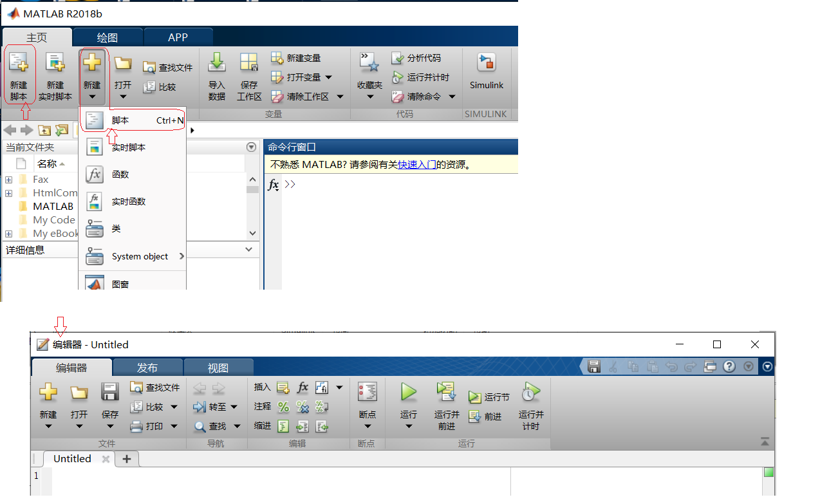Select Class (类) from the New menu

click(133, 229)
